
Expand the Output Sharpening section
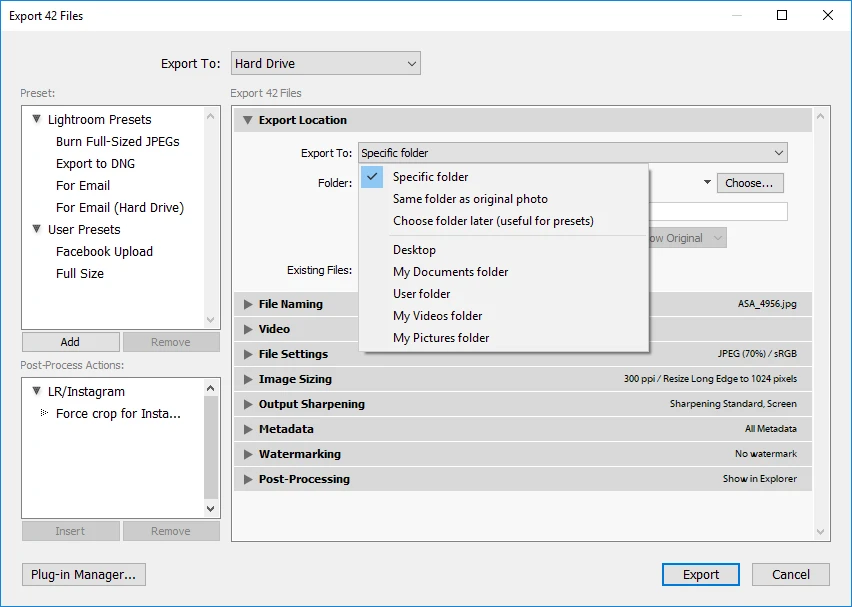(248, 404)
